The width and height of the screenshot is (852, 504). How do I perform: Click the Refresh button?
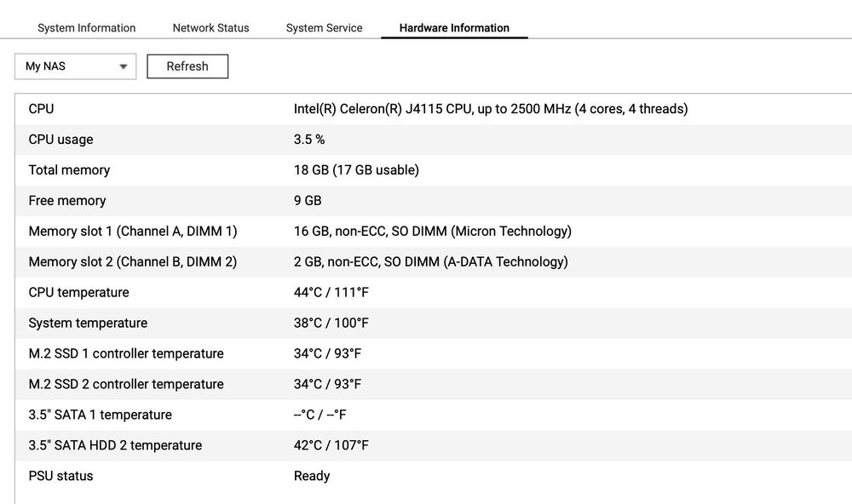(187, 66)
